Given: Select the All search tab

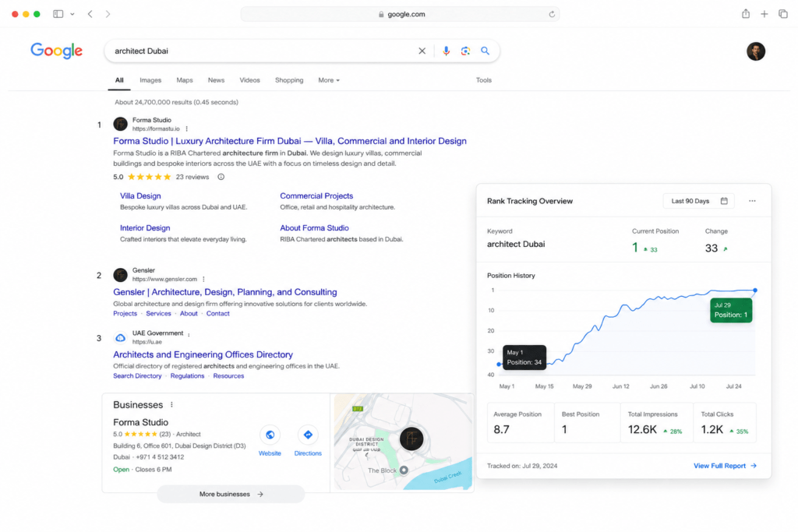Looking at the screenshot, I should (119, 80).
